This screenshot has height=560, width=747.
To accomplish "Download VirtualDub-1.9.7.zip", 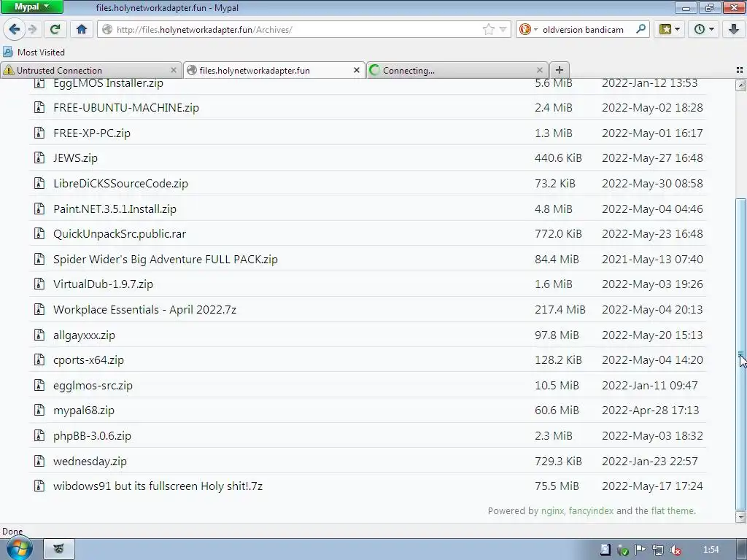I will tap(103, 284).
